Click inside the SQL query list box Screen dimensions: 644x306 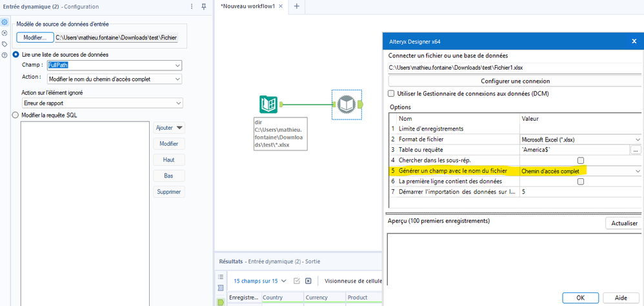point(85,213)
